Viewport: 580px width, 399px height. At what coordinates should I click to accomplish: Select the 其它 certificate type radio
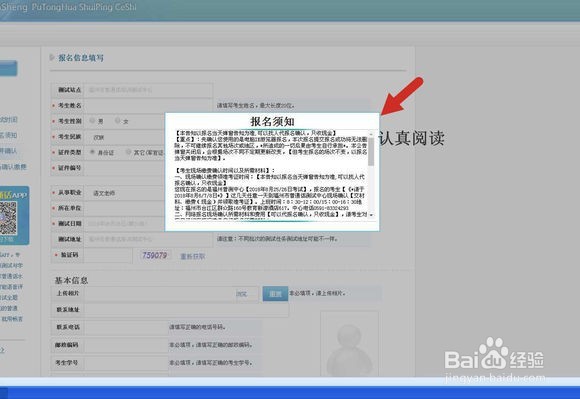[x=128, y=152]
